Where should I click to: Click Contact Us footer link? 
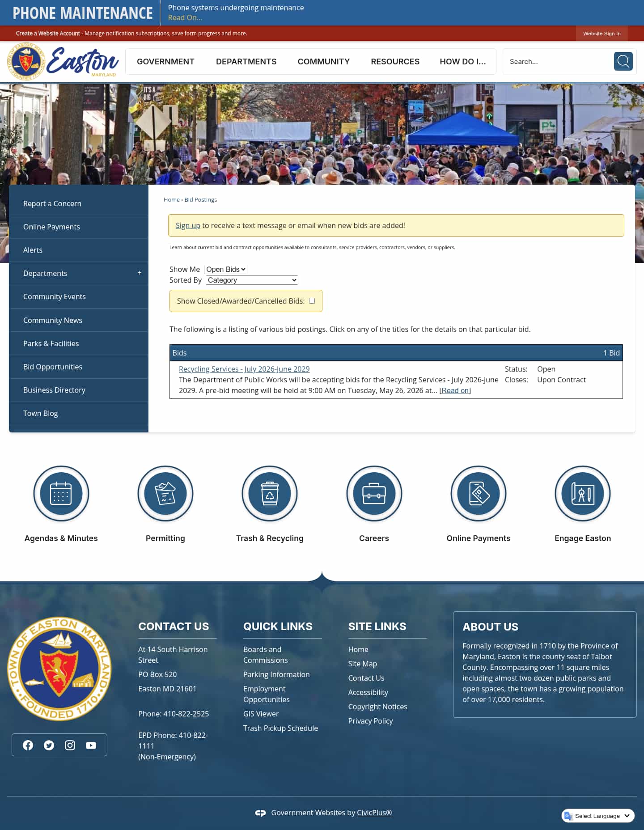click(x=366, y=678)
